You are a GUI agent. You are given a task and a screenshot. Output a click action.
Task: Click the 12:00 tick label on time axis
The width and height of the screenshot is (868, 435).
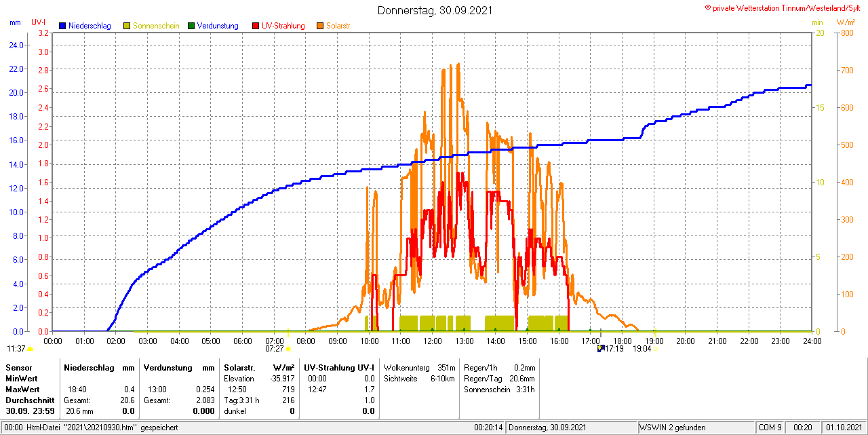click(x=432, y=341)
